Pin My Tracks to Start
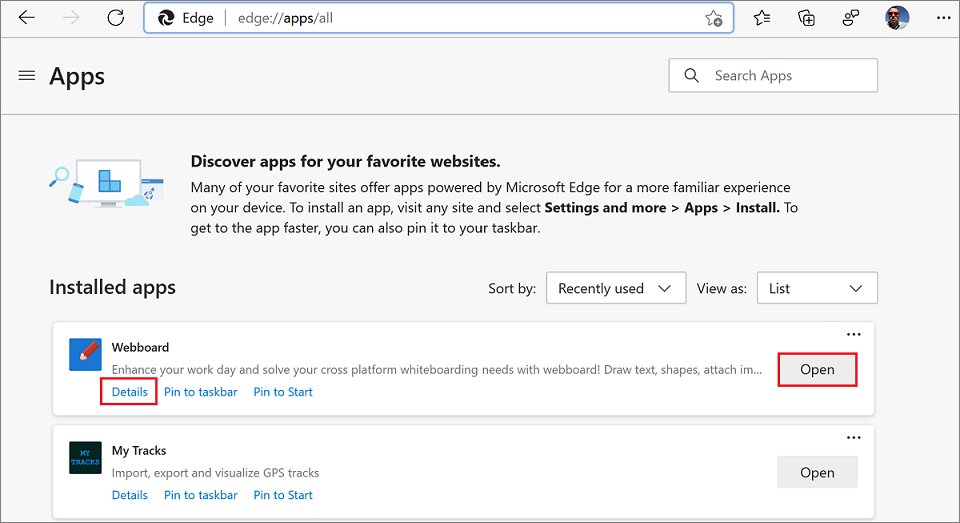Image resolution: width=960 pixels, height=523 pixels. tap(283, 495)
